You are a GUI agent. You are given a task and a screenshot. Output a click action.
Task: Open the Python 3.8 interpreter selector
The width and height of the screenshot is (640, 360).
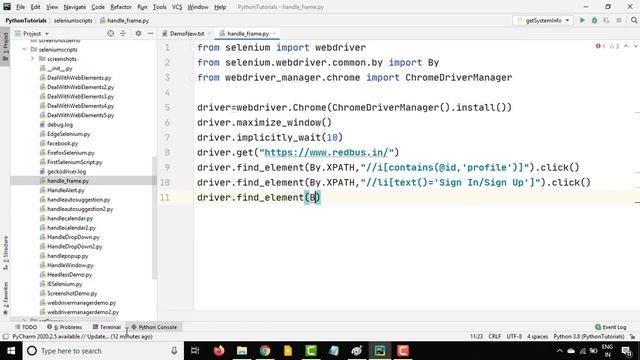[x=589, y=337]
